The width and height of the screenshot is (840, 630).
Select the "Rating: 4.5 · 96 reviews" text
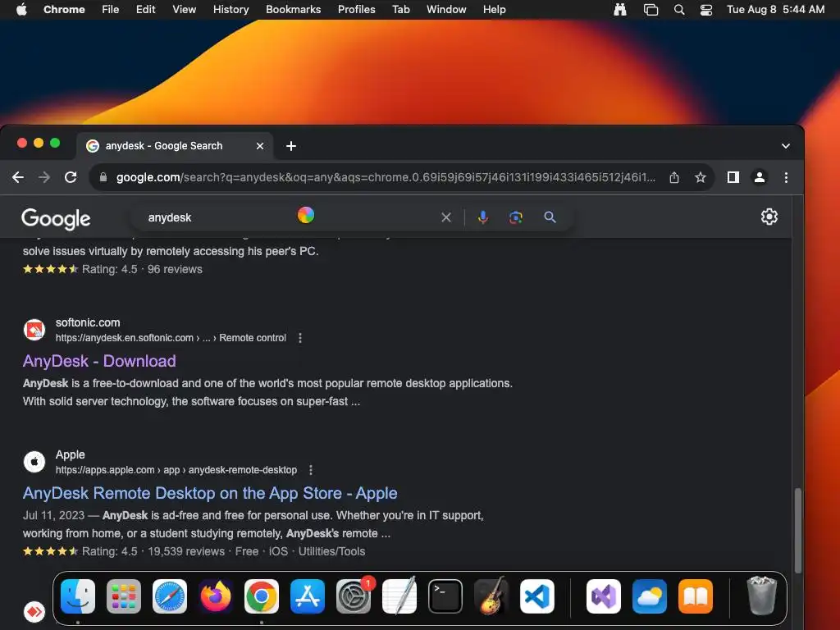(x=142, y=269)
